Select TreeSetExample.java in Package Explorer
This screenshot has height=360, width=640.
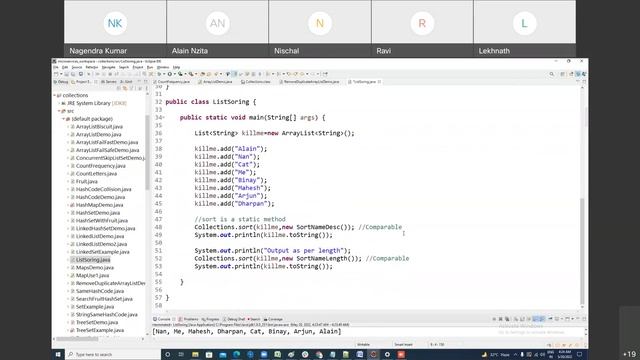coord(100,330)
